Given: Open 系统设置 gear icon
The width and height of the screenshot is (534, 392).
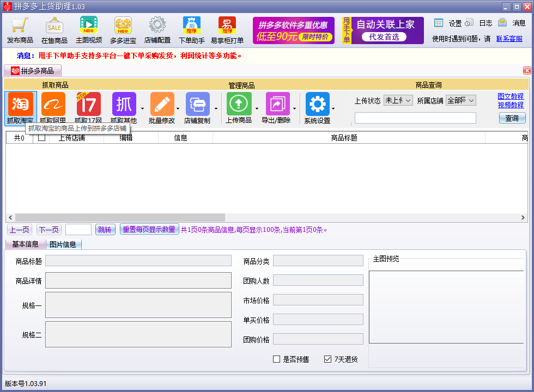Looking at the screenshot, I should (317, 105).
